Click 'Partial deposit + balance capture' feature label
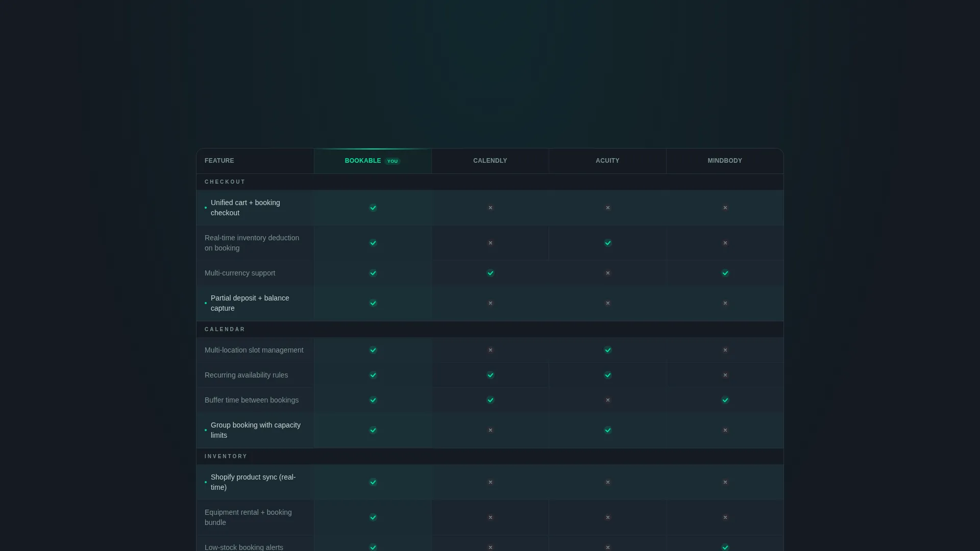980x551 pixels. tap(250, 303)
